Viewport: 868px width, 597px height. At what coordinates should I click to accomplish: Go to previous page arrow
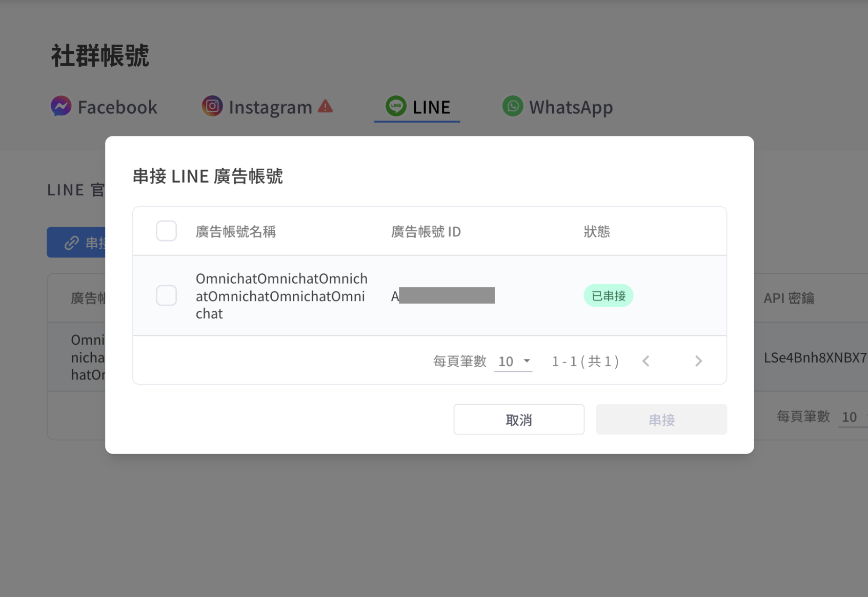pos(646,361)
